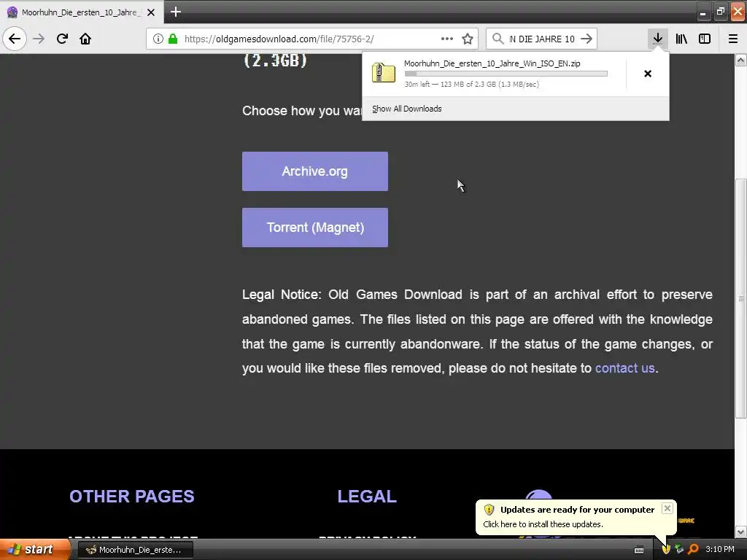Click the download status text 30m left

[472, 85]
